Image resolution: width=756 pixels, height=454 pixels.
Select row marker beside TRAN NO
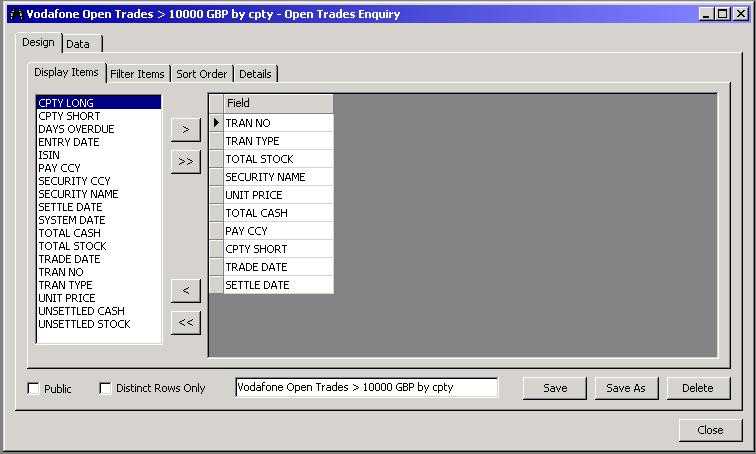tap(216, 123)
